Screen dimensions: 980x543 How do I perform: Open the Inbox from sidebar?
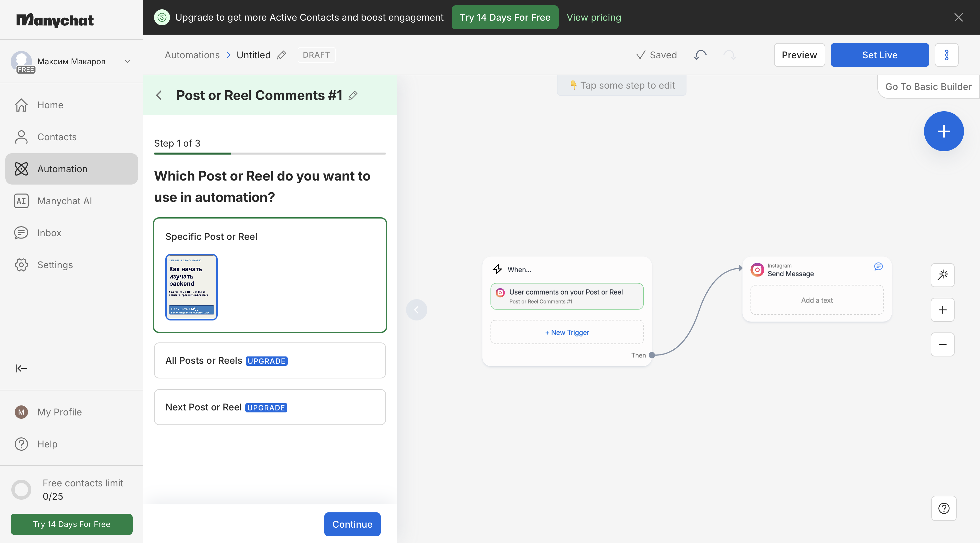[72, 233]
